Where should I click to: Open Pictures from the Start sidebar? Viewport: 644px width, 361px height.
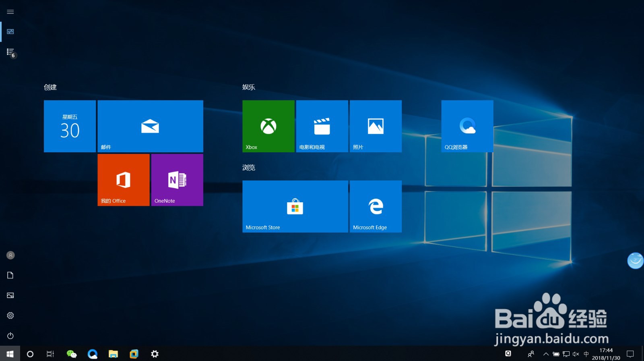[x=10, y=295]
